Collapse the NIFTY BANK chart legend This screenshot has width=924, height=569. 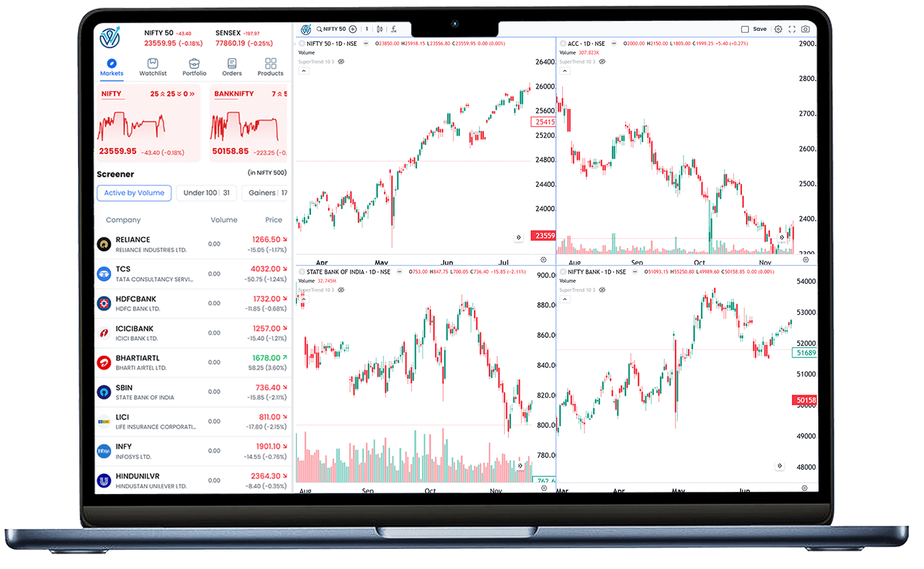565,300
